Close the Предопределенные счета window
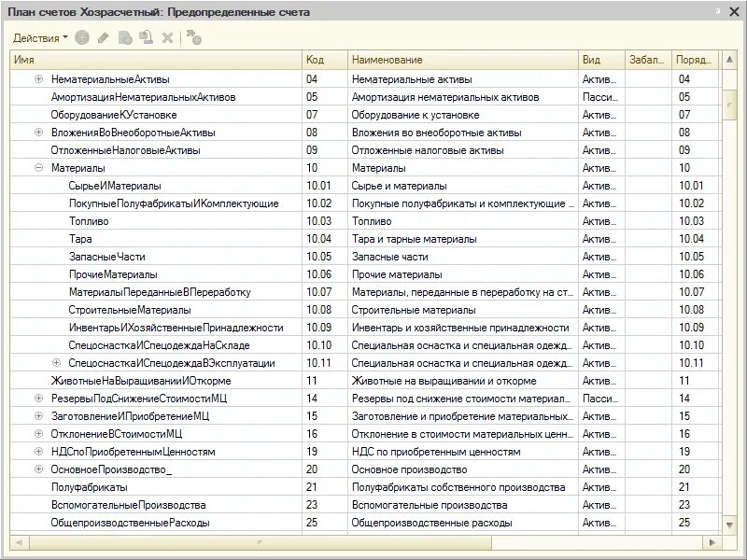747x560 pixels. point(734,12)
